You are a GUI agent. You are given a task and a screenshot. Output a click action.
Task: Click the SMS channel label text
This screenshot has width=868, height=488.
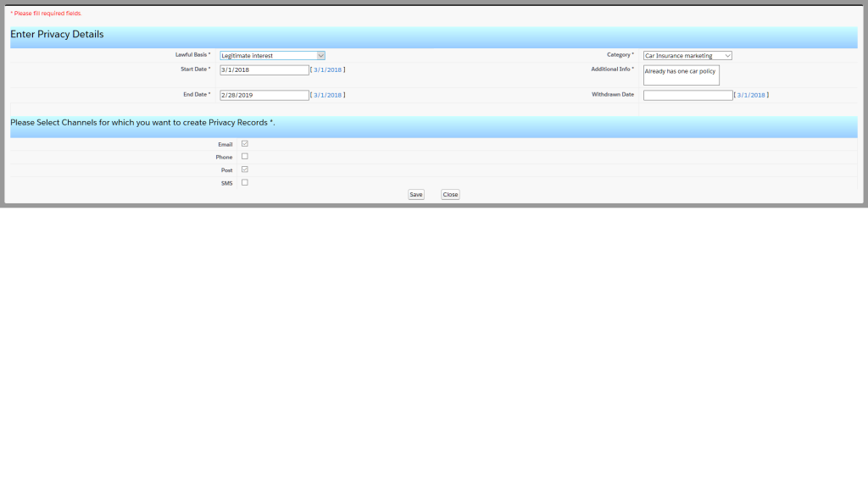coord(226,183)
